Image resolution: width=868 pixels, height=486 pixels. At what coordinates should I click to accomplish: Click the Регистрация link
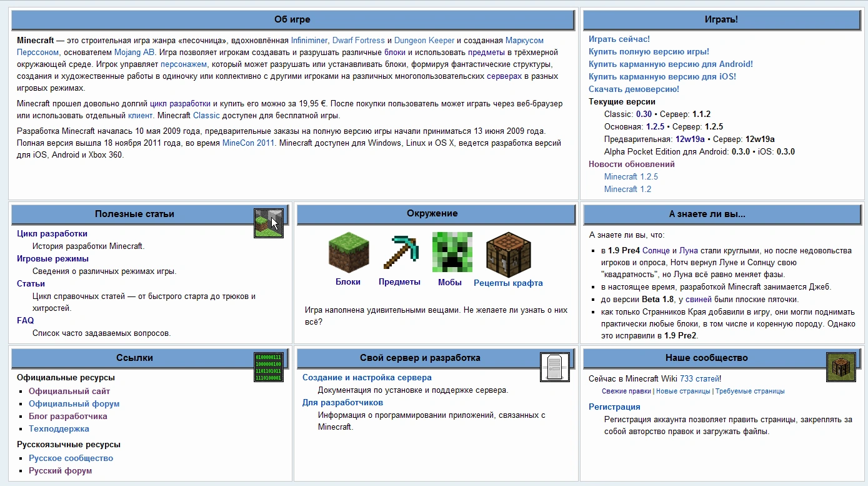pyautogui.click(x=614, y=407)
